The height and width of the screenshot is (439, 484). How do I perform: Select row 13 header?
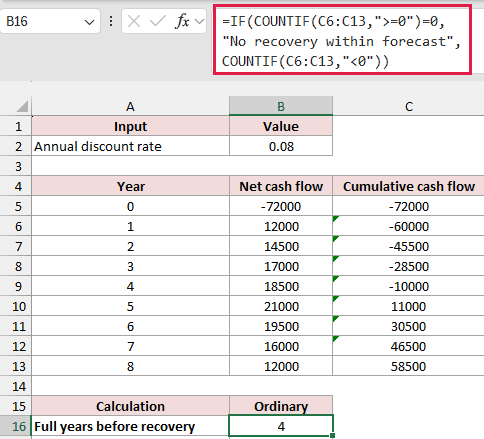coord(16,366)
